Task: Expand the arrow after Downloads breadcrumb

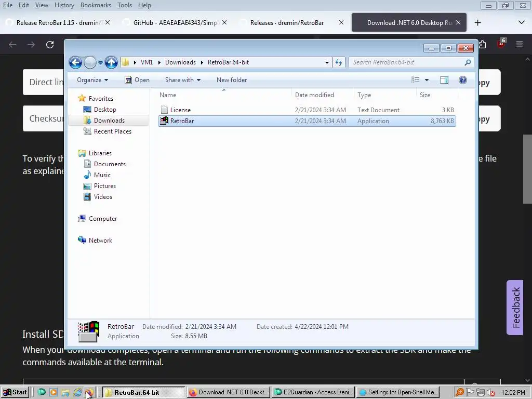Action: pos(202,62)
